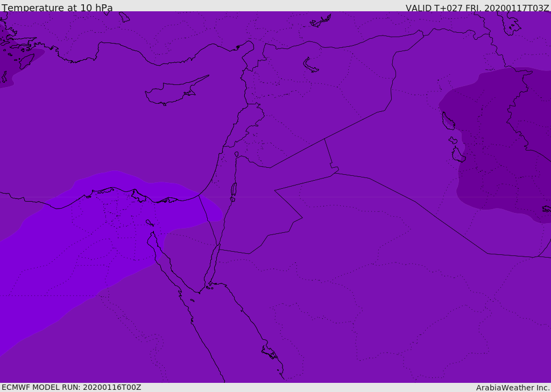Click the 'Temperature at 10 hPa' title
The image size is (551, 392).
pyautogui.click(x=57, y=8)
